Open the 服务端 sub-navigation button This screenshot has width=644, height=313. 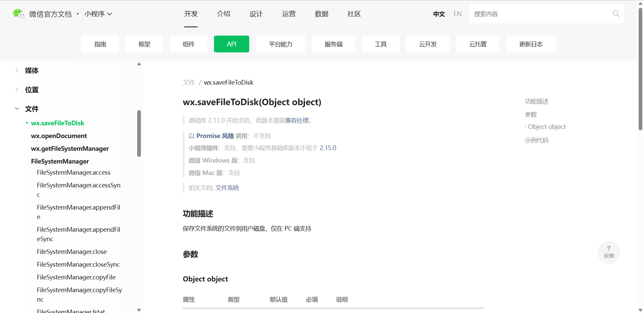(333, 44)
